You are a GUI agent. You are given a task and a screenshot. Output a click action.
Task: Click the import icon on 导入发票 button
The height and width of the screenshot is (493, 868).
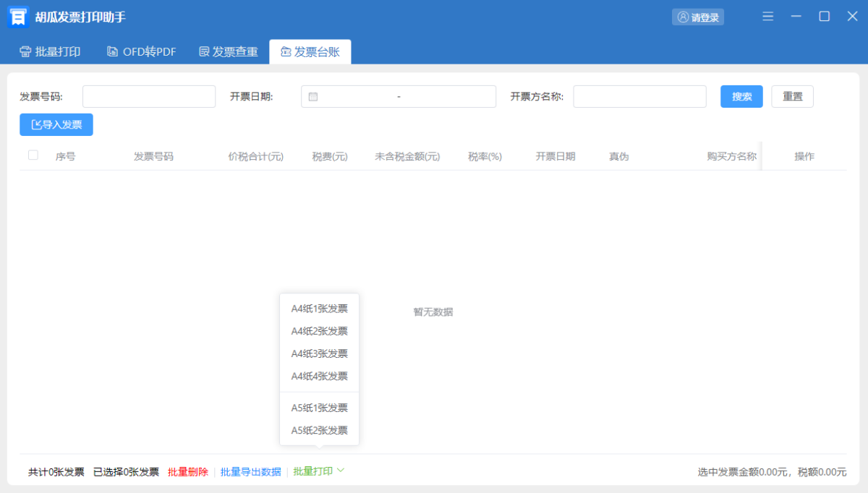[x=36, y=125]
